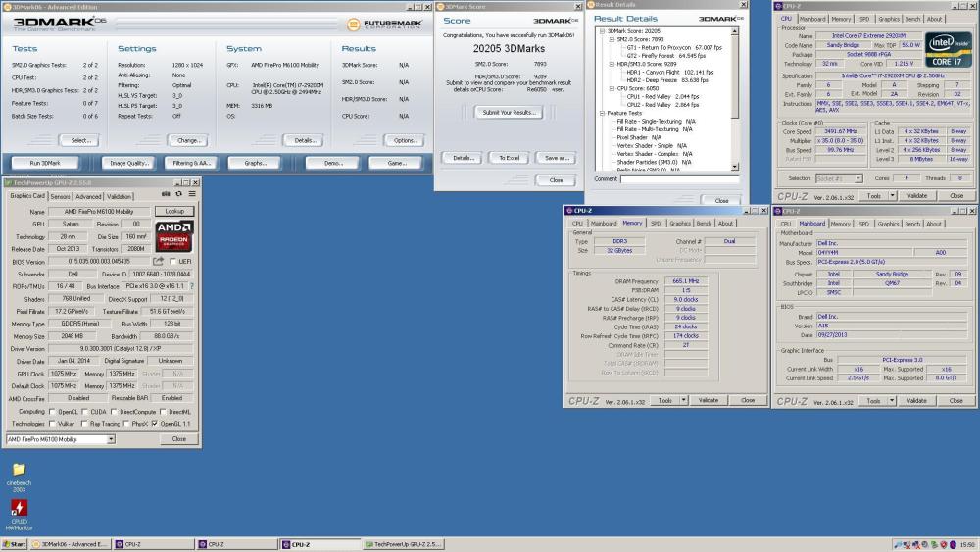Click the Run 3DMark button
Viewport: 980px width, 552px height.
tap(45, 163)
